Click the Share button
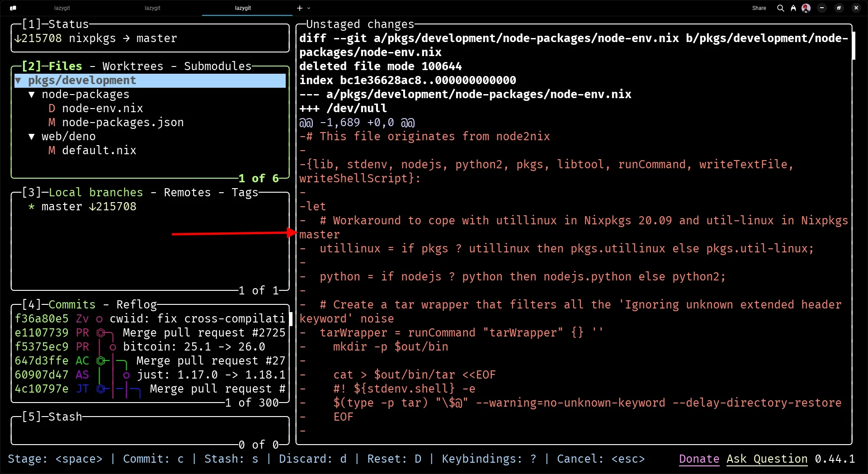 coord(759,8)
